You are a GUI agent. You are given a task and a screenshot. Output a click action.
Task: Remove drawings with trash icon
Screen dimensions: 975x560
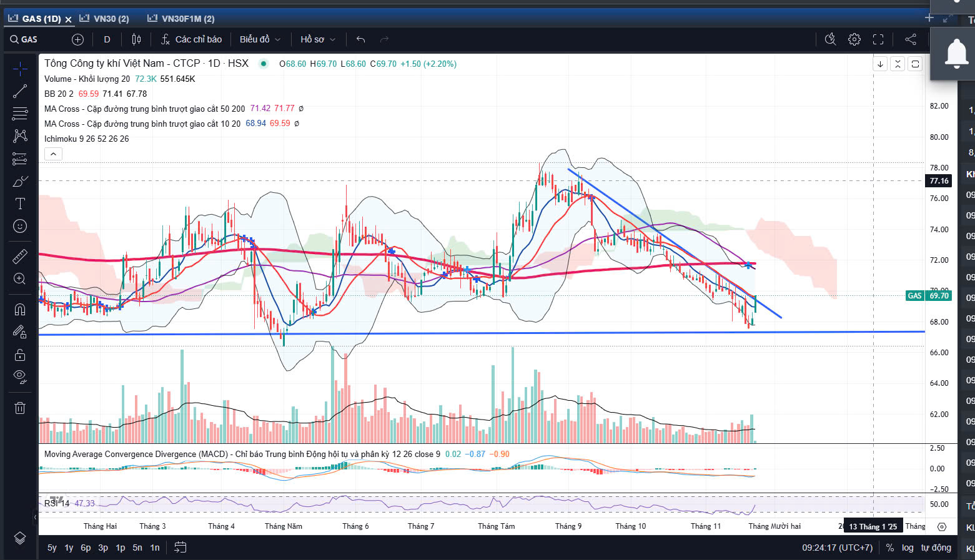point(20,408)
